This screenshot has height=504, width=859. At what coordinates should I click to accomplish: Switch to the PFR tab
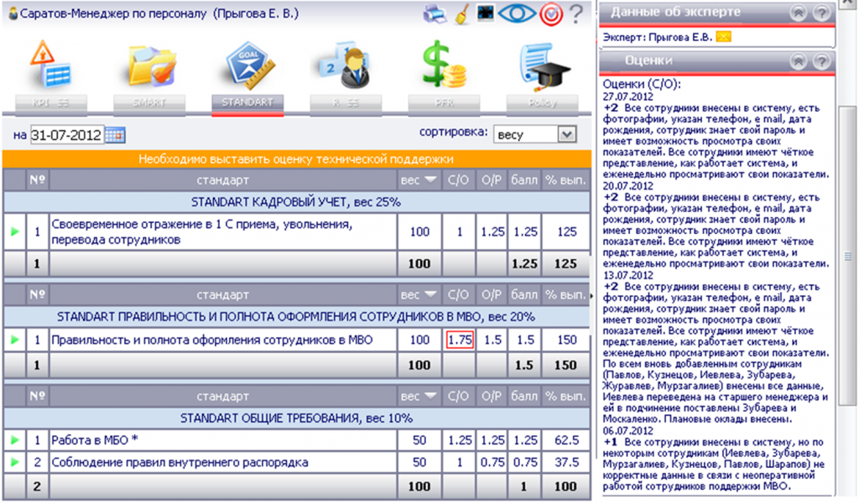[x=444, y=103]
